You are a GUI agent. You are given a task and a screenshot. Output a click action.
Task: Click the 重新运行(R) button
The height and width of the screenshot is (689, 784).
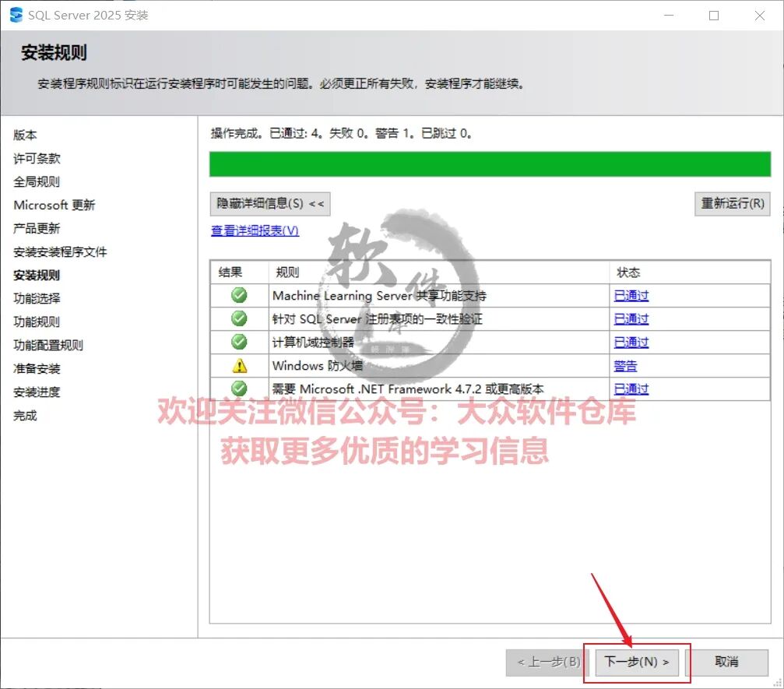(x=732, y=203)
